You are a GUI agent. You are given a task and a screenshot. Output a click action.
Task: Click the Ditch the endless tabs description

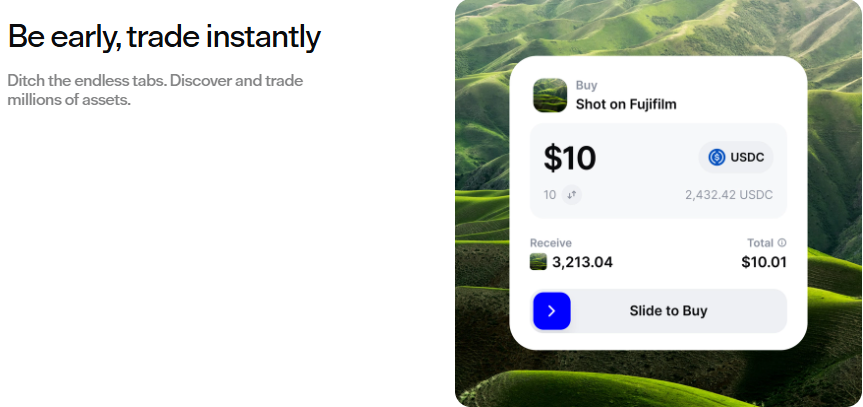155,90
